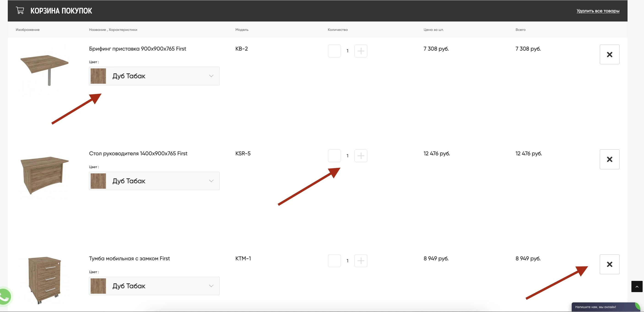Open color selector for Тумба мобильная
The height and width of the screenshot is (312, 644).
click(x=154, y=286)
